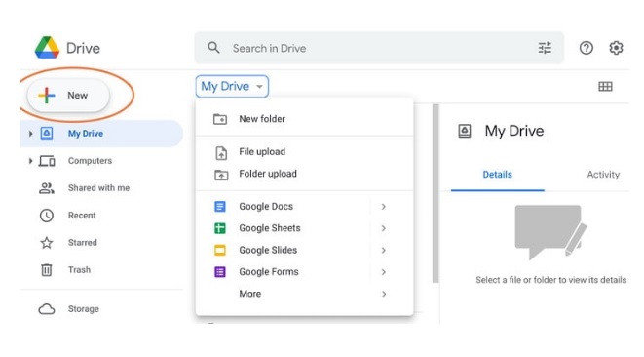Open the Settings gear icon
644x357 pixels.
616,48
